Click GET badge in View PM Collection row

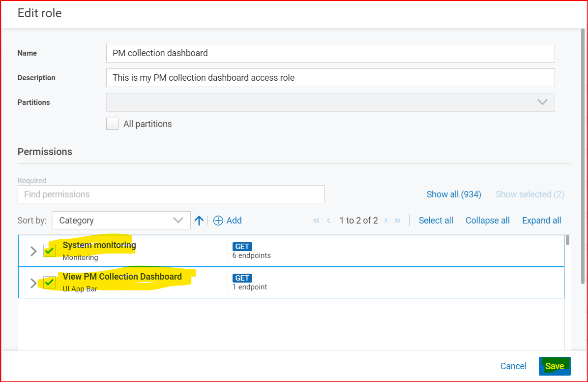click(x=242, y=278)
